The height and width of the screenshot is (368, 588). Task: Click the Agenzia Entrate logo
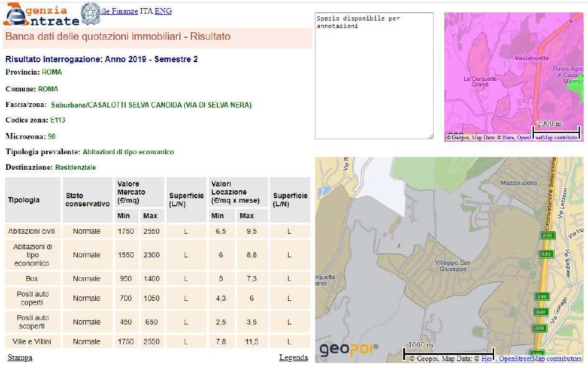click(41, 14)
